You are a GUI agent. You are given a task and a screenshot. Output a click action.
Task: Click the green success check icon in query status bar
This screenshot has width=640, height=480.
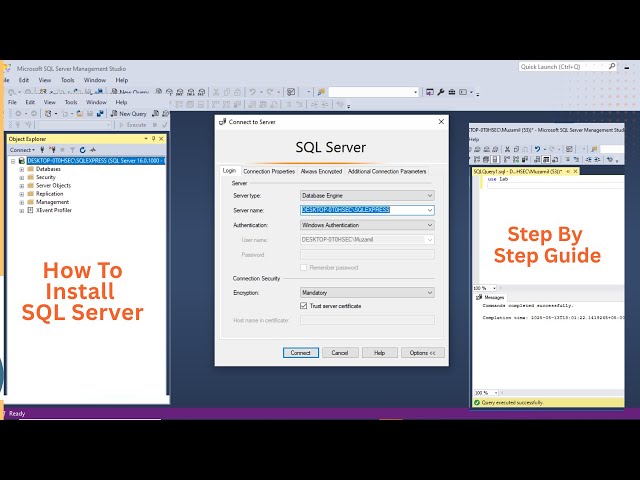click(477, 402)
